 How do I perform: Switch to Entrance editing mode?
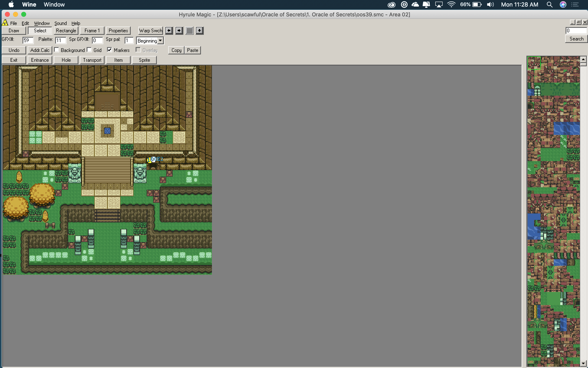pyautogui.click(x=40, y=60)
